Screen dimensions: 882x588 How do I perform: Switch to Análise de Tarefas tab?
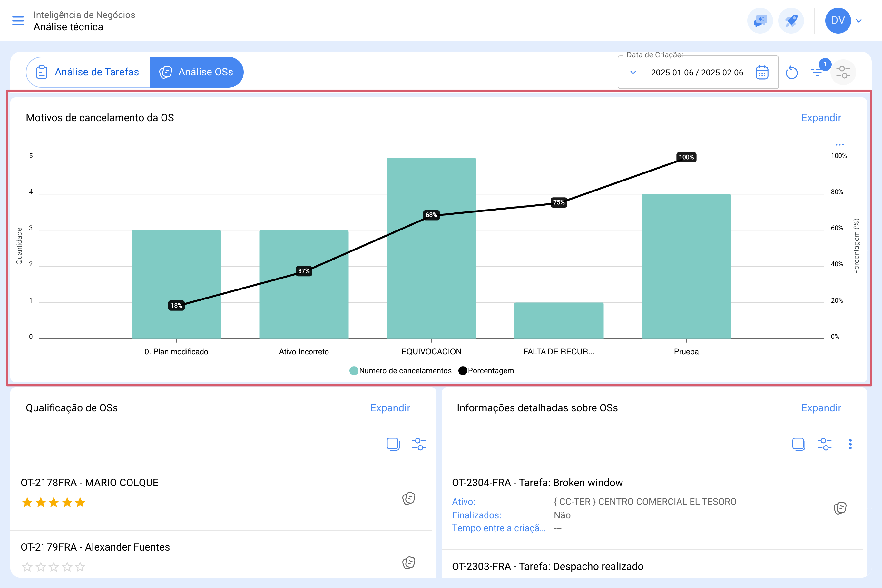click(x=88, y=72)
